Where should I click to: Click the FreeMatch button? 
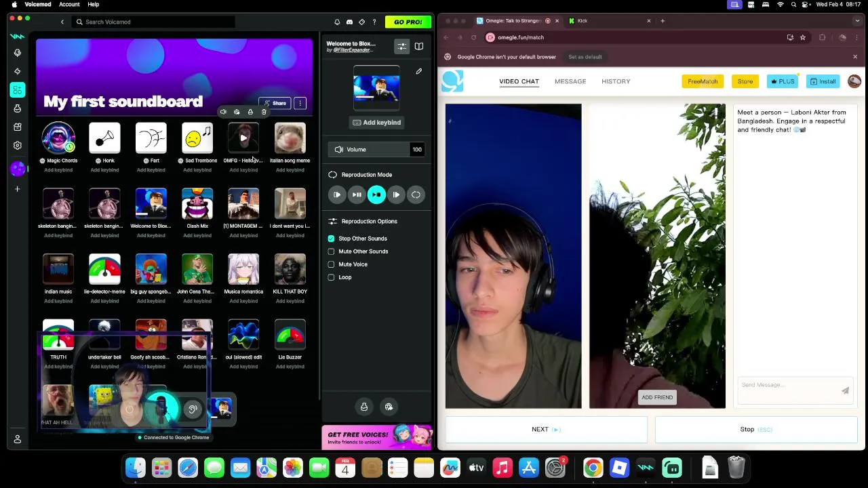703,81
